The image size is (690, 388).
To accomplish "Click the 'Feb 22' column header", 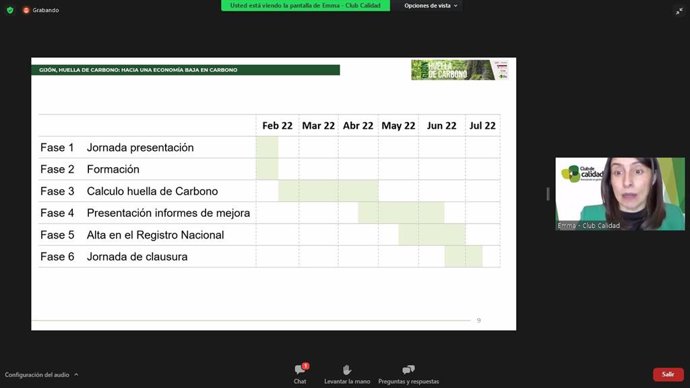I will coord(277,126).
